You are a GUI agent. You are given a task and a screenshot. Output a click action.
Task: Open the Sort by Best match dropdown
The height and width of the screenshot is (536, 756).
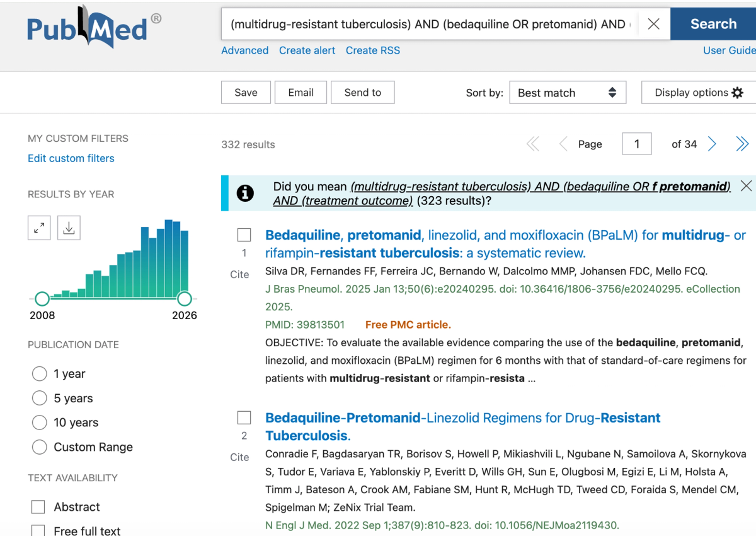coord(568,93)
